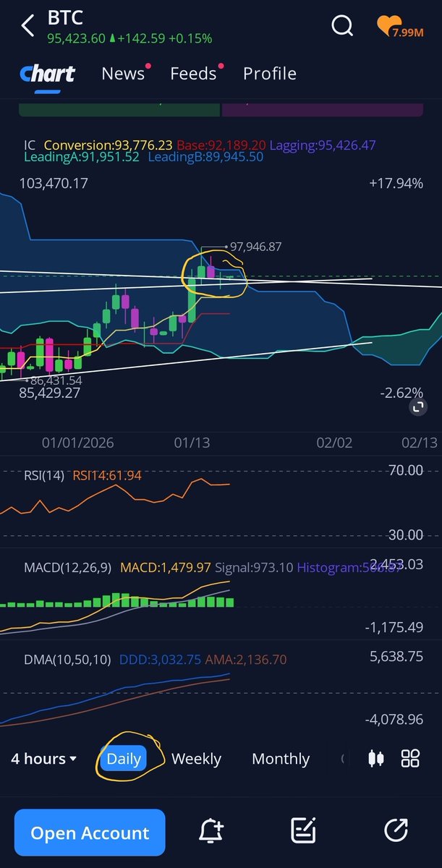Screen dimensions: 442x868
Task: Tap the RSI(14) indicator label
Action: pyautogui.click(x=44, y=475)
